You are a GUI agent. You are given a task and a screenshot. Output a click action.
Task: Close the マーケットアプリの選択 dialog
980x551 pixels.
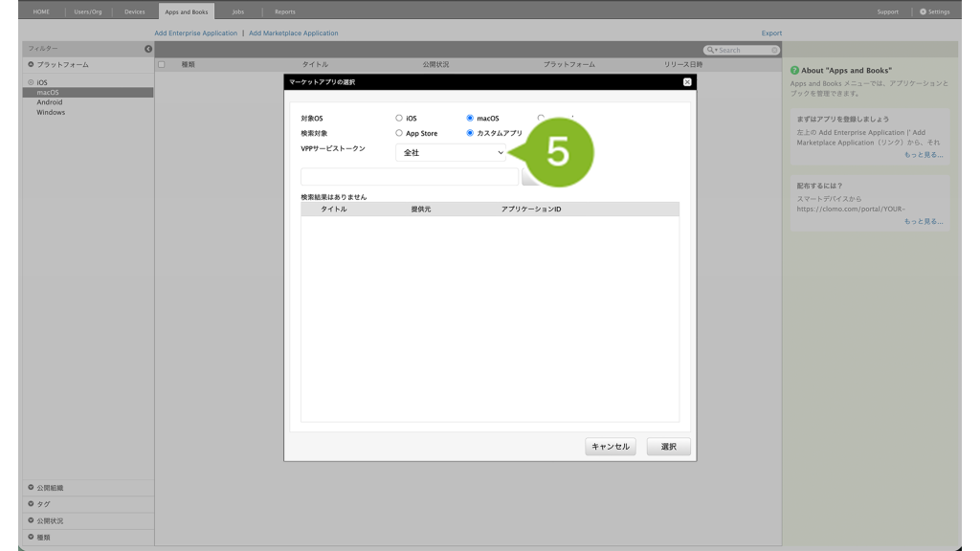pyautogui.click(x=687, y=82)
